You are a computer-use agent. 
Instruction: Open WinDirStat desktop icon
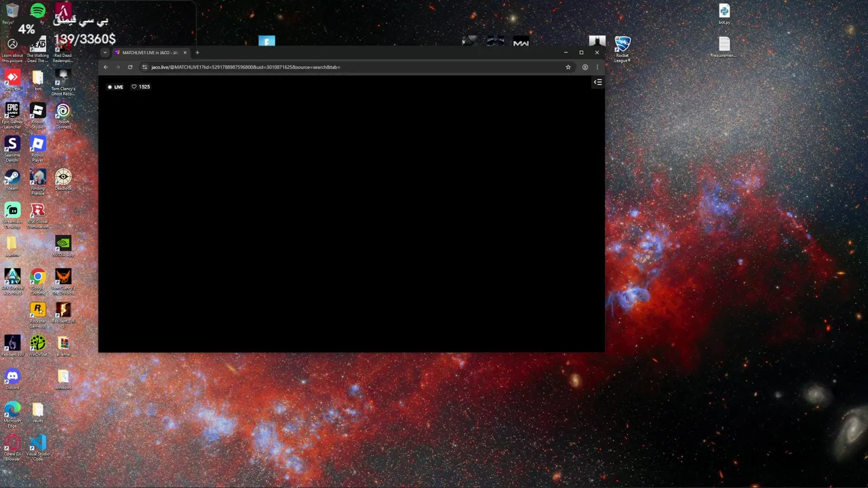(38, 346)
